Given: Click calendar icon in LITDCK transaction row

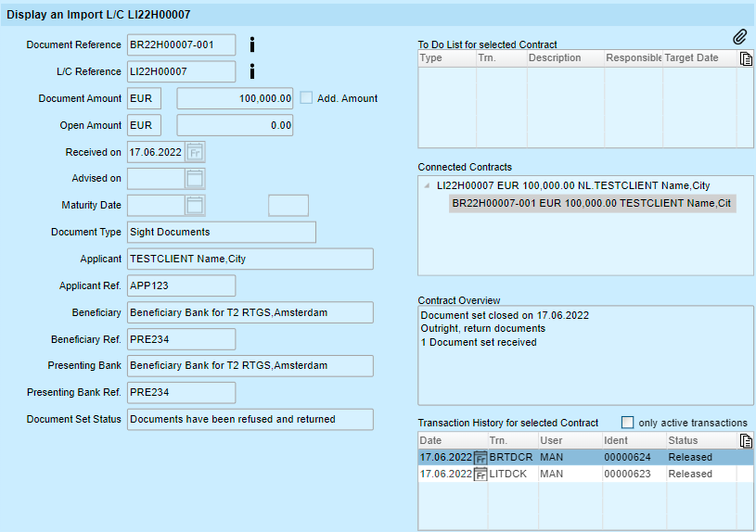Looking at the screenshot, I should click(x=481, y=474).
